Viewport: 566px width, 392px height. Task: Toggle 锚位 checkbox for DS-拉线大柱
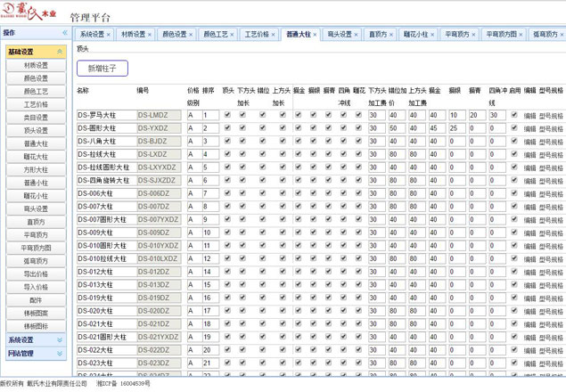[263, 154]
